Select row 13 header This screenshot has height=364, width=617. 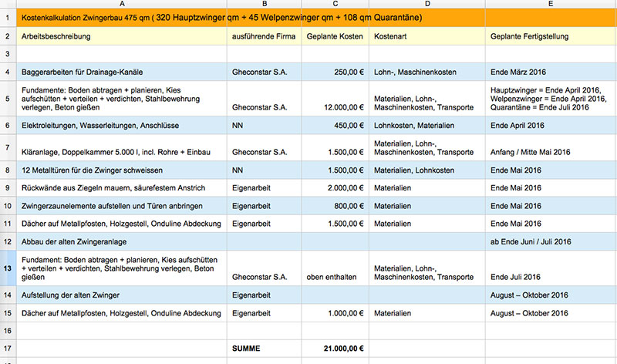tap(8, 268)
